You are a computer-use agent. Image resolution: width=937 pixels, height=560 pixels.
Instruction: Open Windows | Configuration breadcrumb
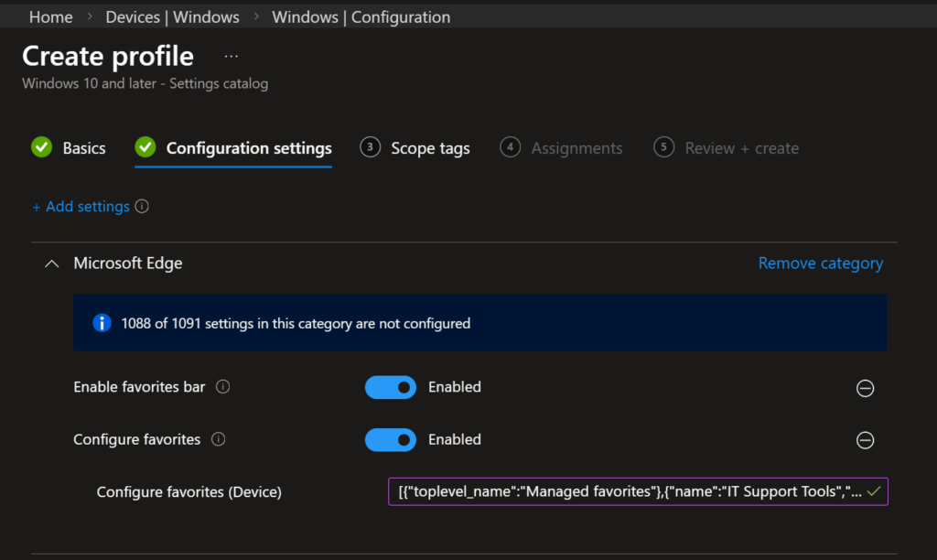click(361, 16)
